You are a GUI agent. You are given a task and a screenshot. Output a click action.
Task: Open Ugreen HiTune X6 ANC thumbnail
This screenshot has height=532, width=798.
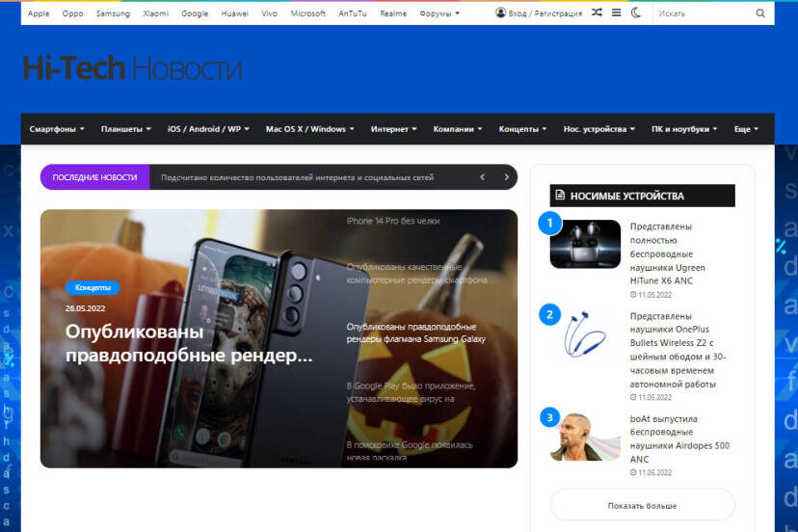pos(585,244)
